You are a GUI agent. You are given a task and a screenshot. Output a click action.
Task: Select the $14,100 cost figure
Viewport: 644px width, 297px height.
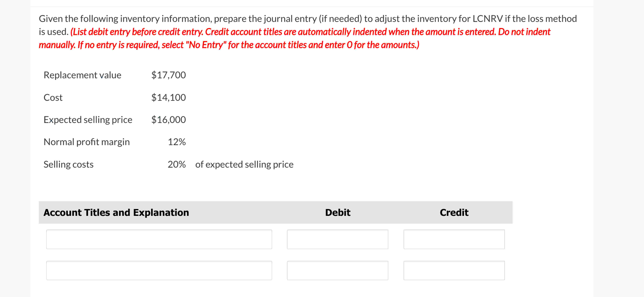click(168, 97)
